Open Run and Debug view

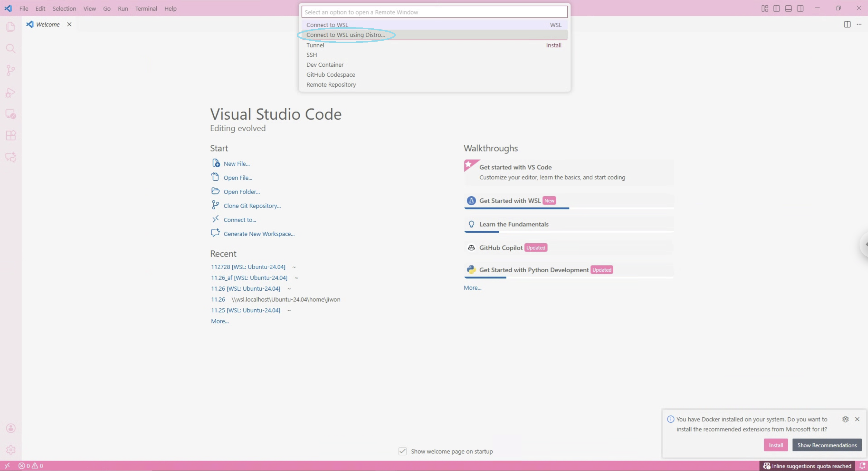(x=11, y=93)
